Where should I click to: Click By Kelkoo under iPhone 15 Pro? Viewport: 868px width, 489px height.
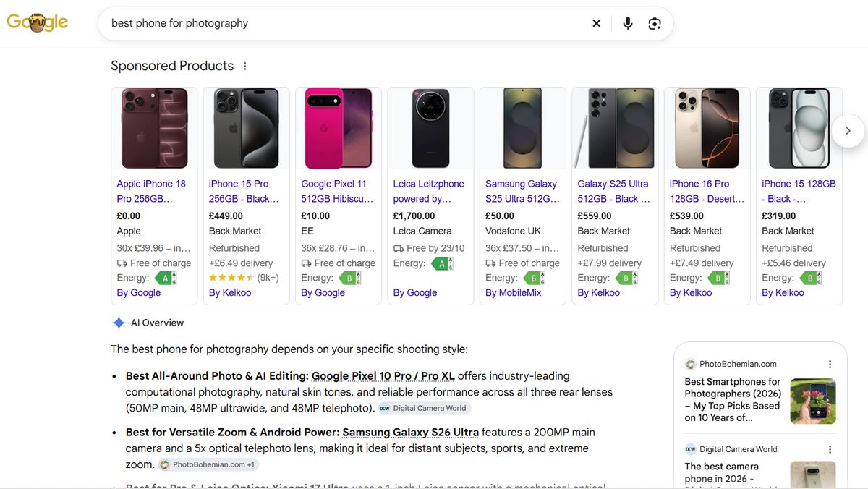(230, 293)
